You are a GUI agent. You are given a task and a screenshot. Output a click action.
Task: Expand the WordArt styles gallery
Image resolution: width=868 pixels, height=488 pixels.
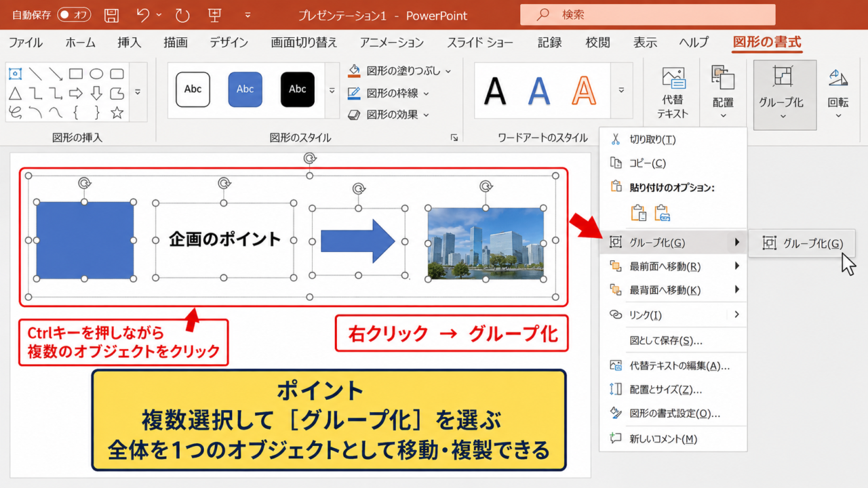coord(621,90)
